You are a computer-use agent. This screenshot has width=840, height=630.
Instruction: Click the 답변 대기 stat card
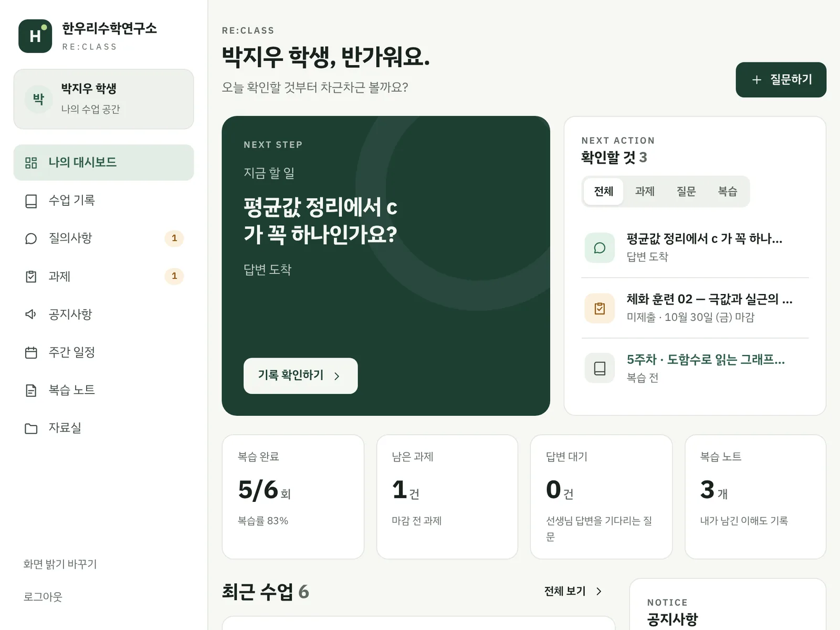click(601, 497)
